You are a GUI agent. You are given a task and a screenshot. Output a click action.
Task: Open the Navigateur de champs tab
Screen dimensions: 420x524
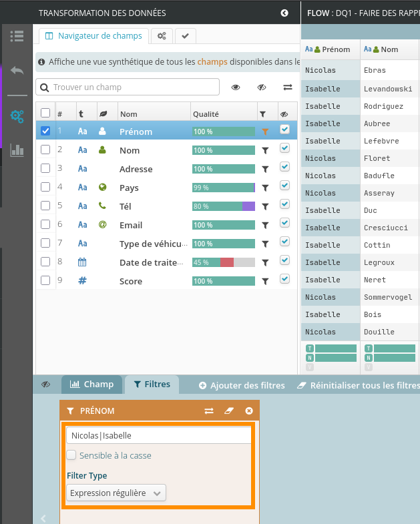(x=93, y=35)
